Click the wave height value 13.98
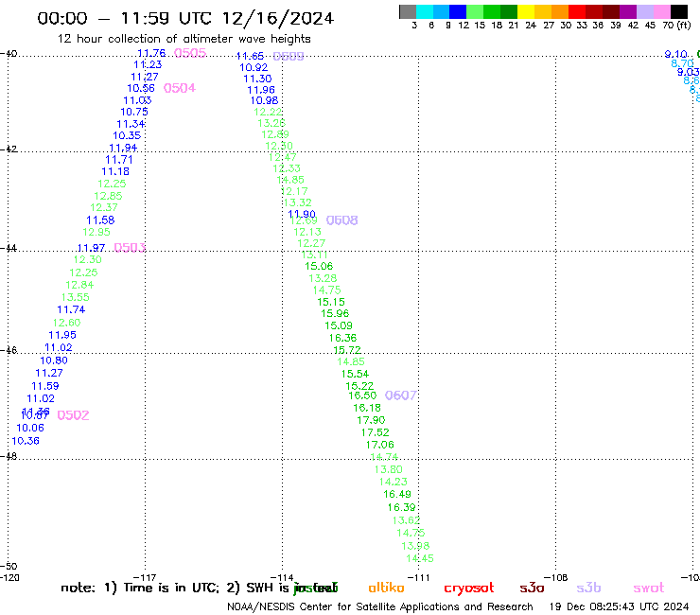 [415, 546]
